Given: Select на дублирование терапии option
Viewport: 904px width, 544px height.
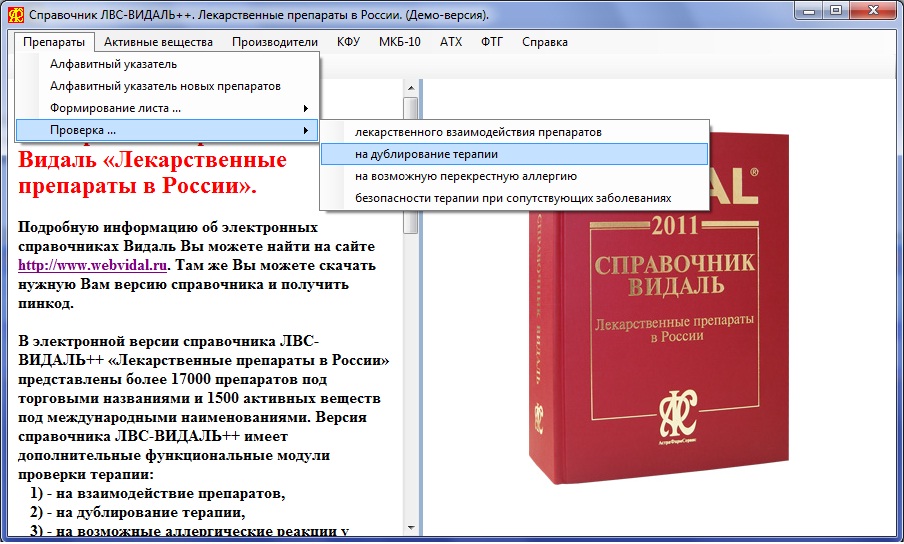Looking at the screenshot, I should point(514,154).
